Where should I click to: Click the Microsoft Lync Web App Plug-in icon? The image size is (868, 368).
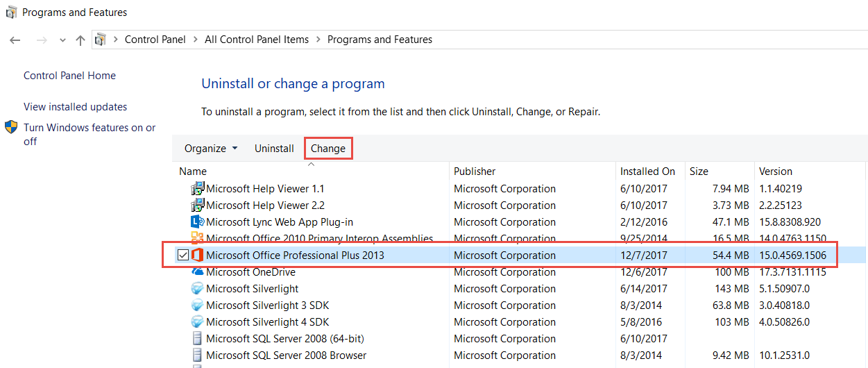pyautogui.click(x=197, y=222)
